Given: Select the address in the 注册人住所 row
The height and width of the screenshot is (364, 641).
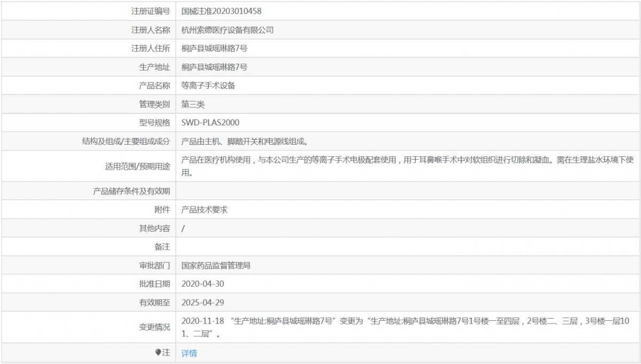Looking at the screenshot, I should (x=214, y=49).
